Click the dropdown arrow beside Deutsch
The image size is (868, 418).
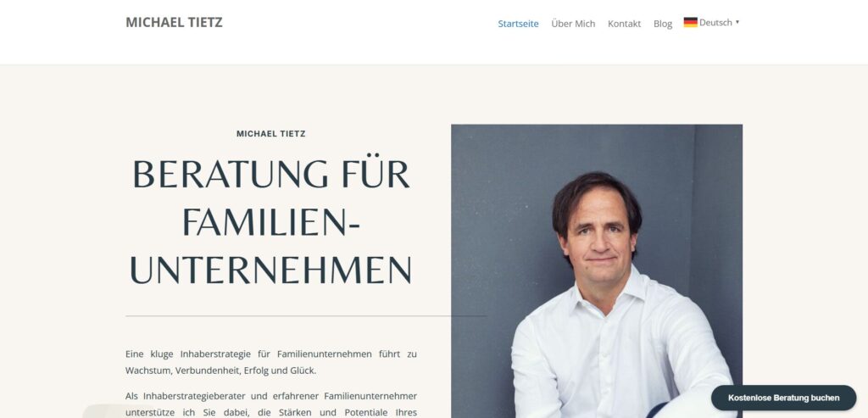737,23
